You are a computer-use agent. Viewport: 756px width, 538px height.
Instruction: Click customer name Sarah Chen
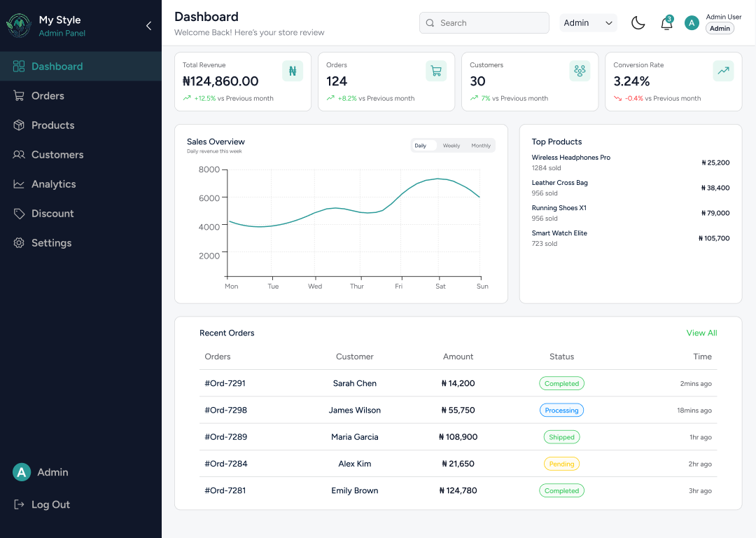354,383
